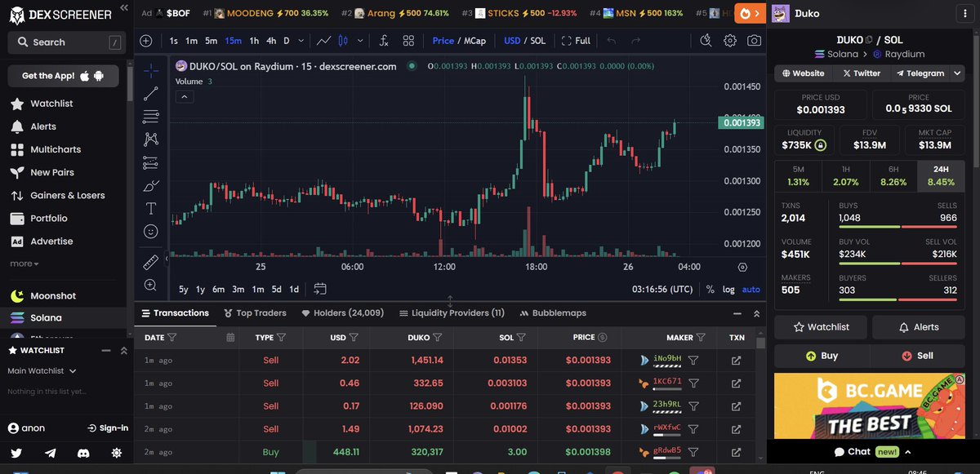This screenshot has width=980, height=474.
Task: Open the emoji icons tool
Action: (150, 232)
